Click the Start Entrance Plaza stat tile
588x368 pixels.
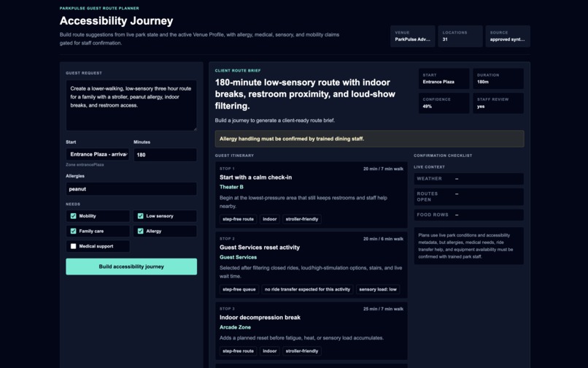[x=444, y=78]
